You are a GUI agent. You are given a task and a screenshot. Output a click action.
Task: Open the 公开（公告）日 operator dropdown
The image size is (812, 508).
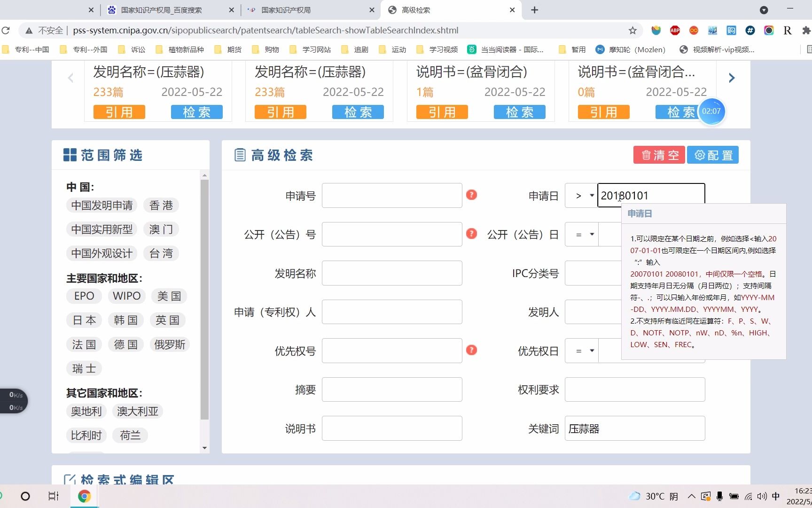pos(581,234)
